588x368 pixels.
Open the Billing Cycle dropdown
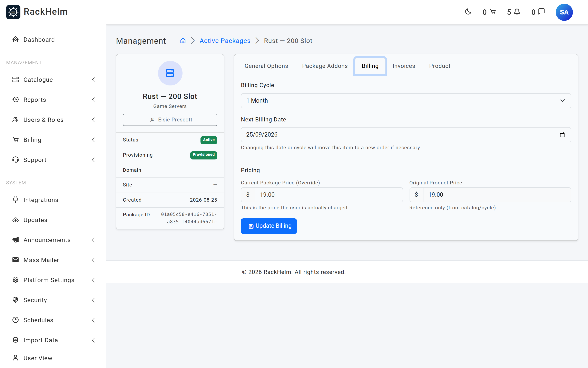pos(406,101)
